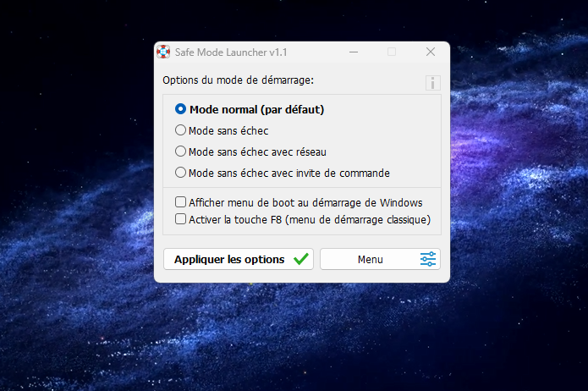Click the sliders icon on Menu button
This screenshot has width=588, height=391.
point(428,259)
